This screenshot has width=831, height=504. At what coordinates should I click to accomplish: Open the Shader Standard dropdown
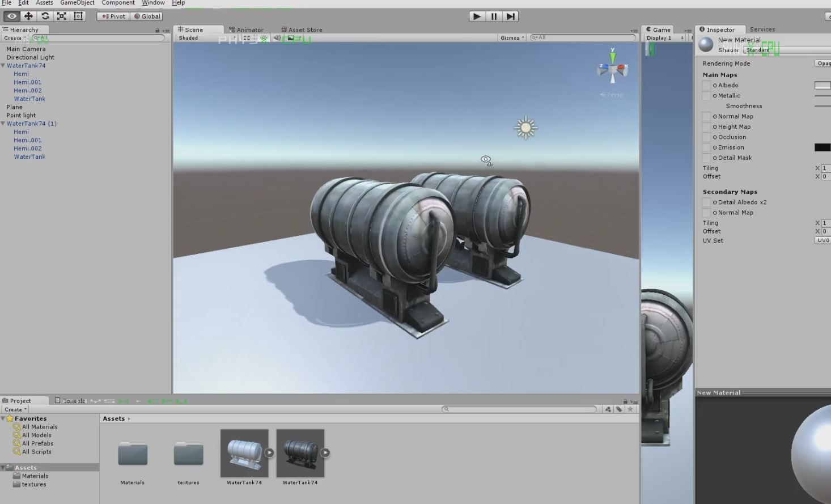787,50
